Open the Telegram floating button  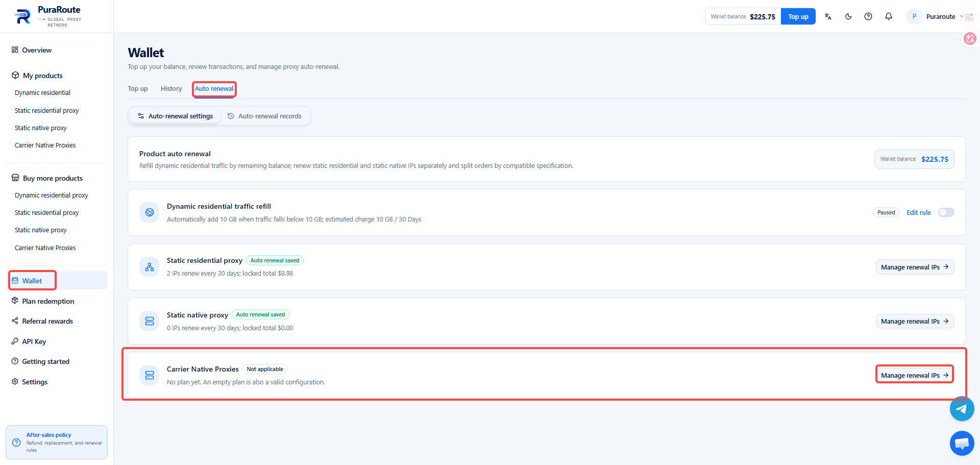(x=962, y=409)
